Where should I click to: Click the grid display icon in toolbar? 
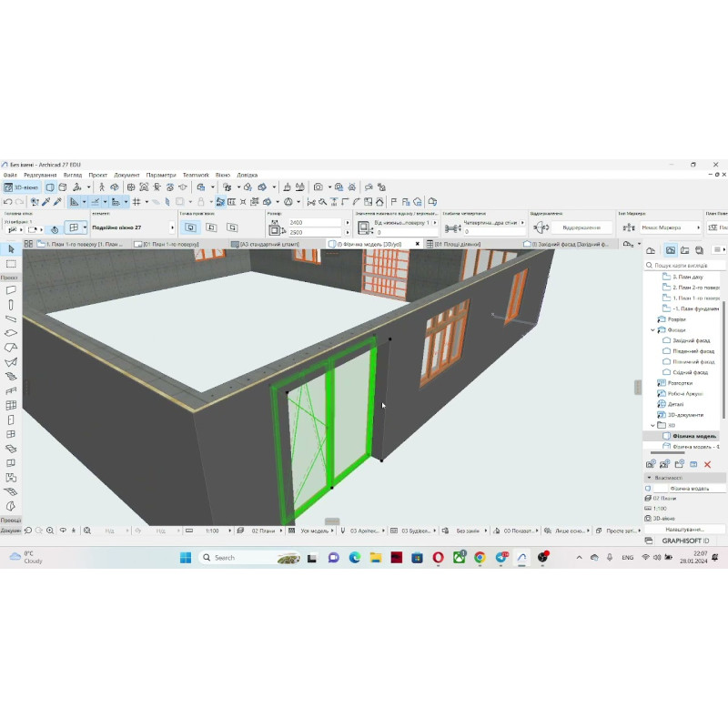click(x=136, y=201)
